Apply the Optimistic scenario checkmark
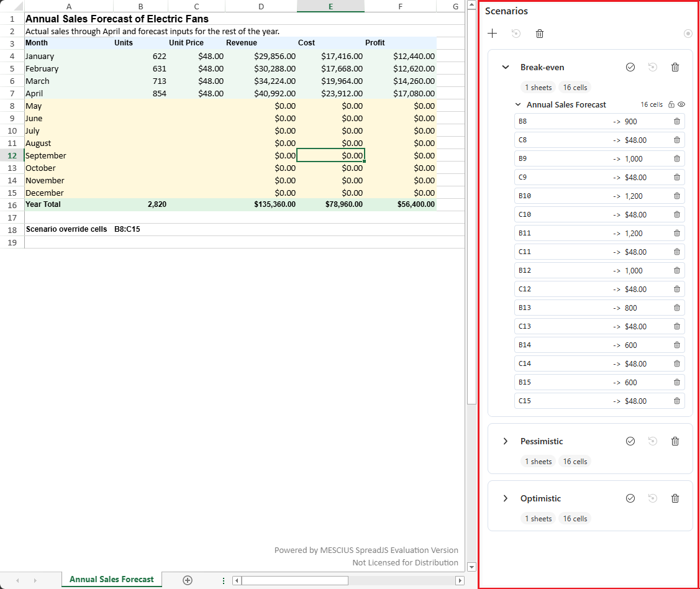This screenshot has height=589, width=700. coord(630,498)
